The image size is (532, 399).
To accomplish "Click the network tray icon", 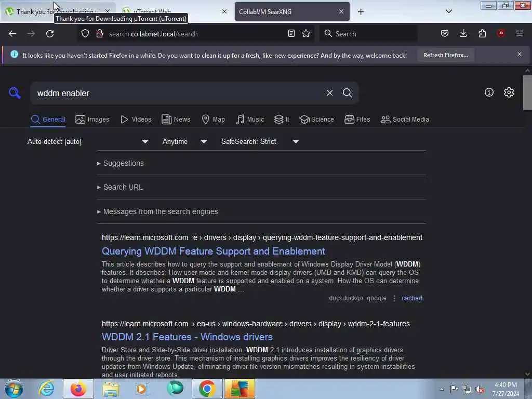I will coord(467,389).
